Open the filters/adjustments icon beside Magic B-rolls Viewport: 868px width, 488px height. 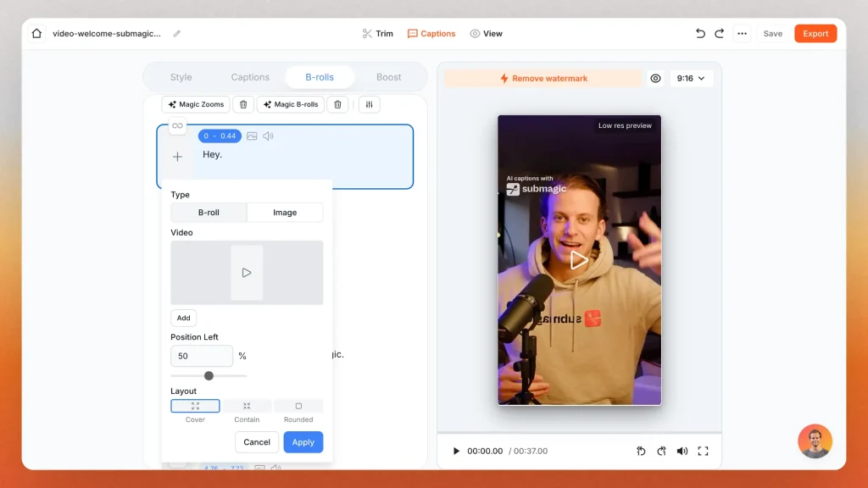369,104
